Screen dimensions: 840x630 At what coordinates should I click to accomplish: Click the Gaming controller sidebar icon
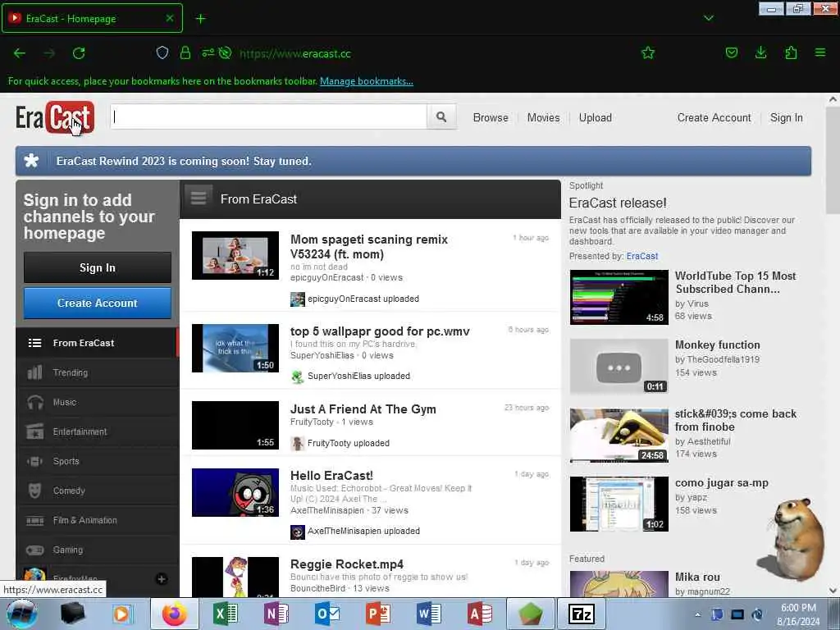click(34, 550)
